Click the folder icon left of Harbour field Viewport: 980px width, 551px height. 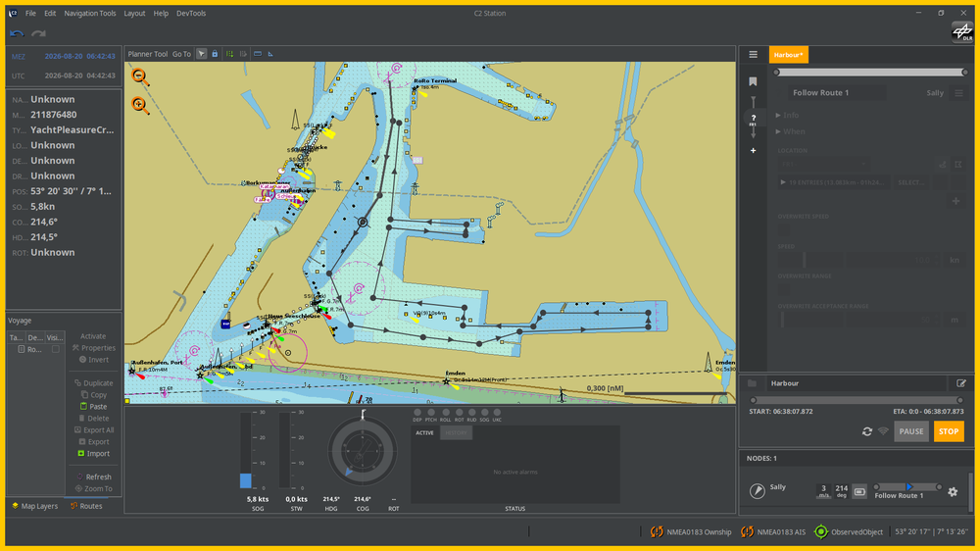click(x=752, y=383)
